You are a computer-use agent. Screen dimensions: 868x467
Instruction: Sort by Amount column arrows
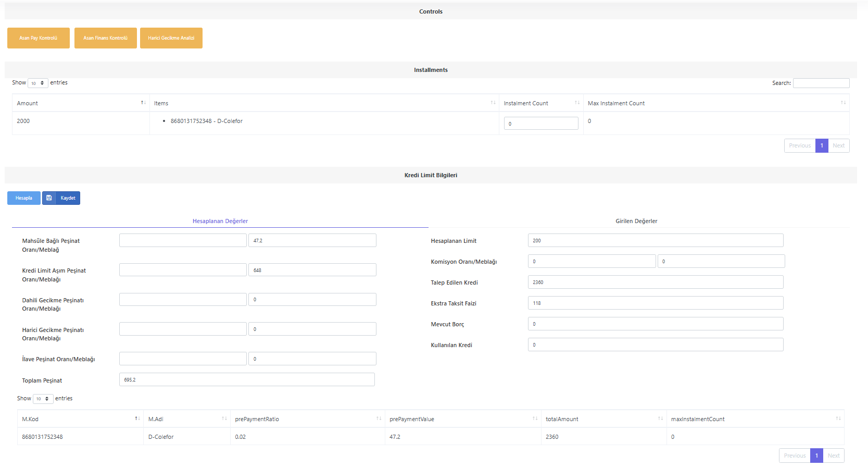point(143,103)
